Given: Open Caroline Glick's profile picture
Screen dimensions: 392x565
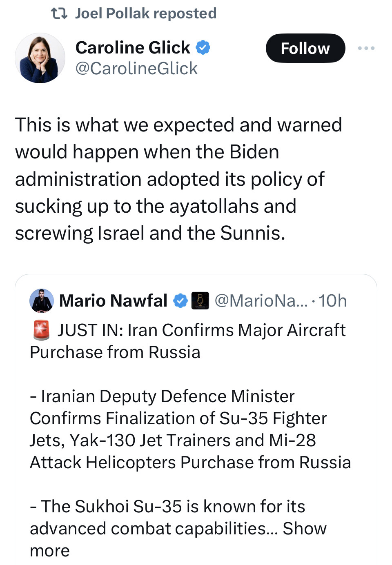Looking at the screenshot, I should pos(40,58).
